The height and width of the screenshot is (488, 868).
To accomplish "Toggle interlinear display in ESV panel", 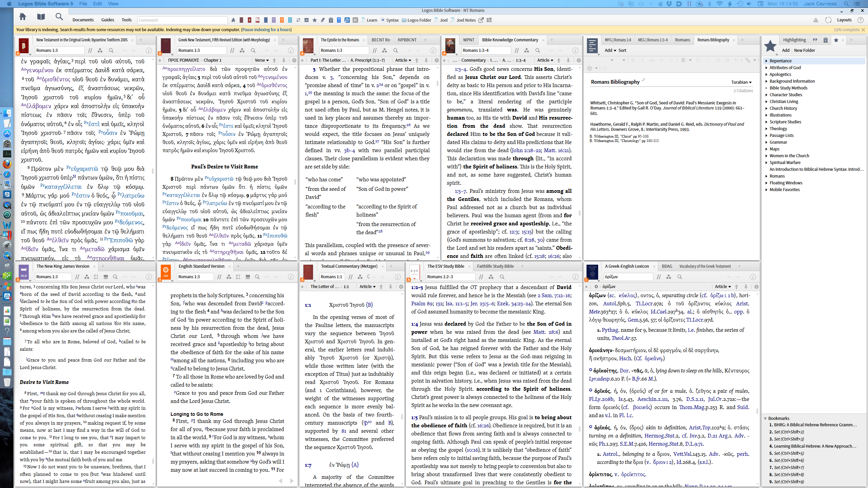I will click(238, 277).
